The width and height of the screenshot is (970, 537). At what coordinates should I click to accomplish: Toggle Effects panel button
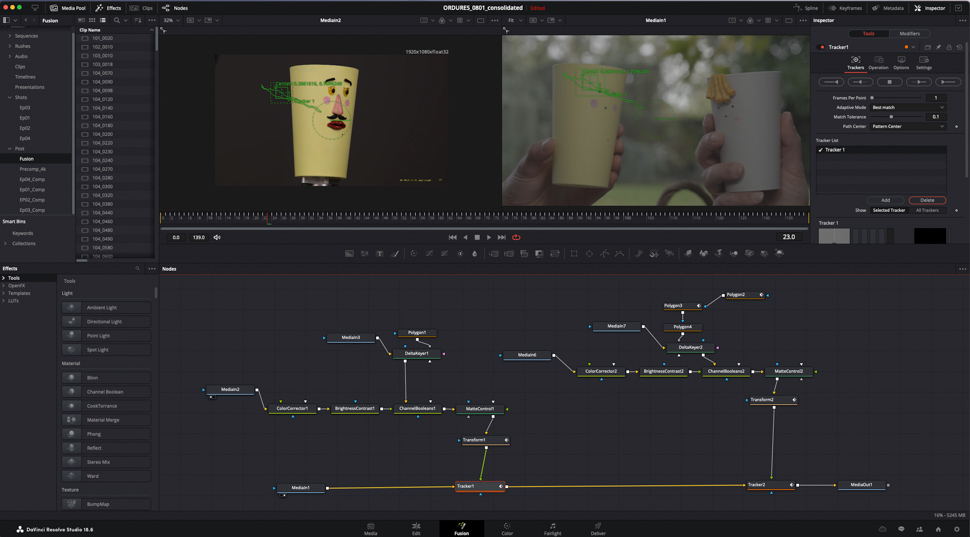108,8
